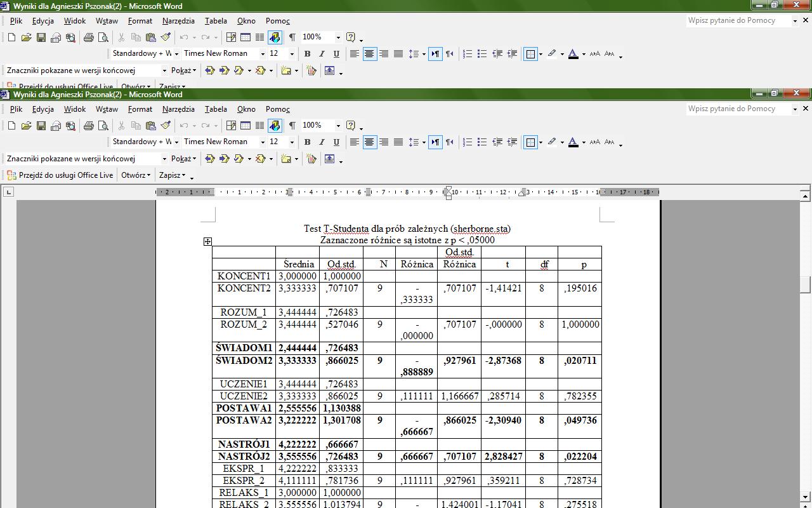
Task: Click Previous change icon in front window reviewing toolbar
Action: point(209,159)
